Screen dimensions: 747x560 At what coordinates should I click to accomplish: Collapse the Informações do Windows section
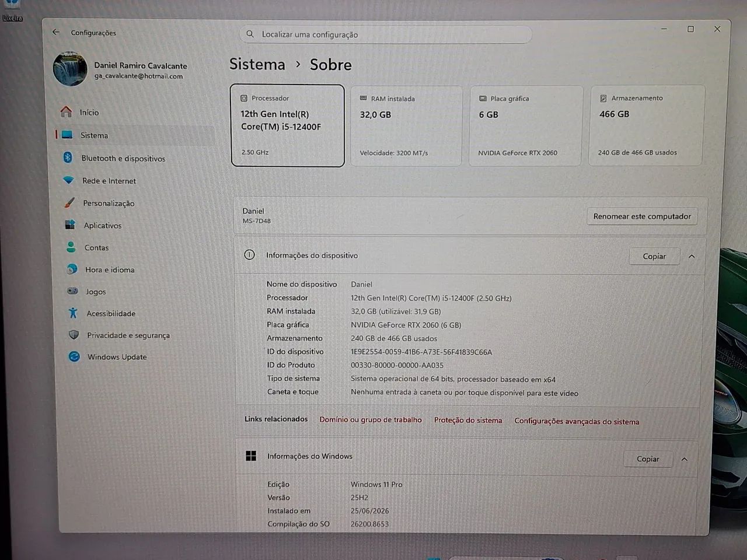click(x=684, y=459)
